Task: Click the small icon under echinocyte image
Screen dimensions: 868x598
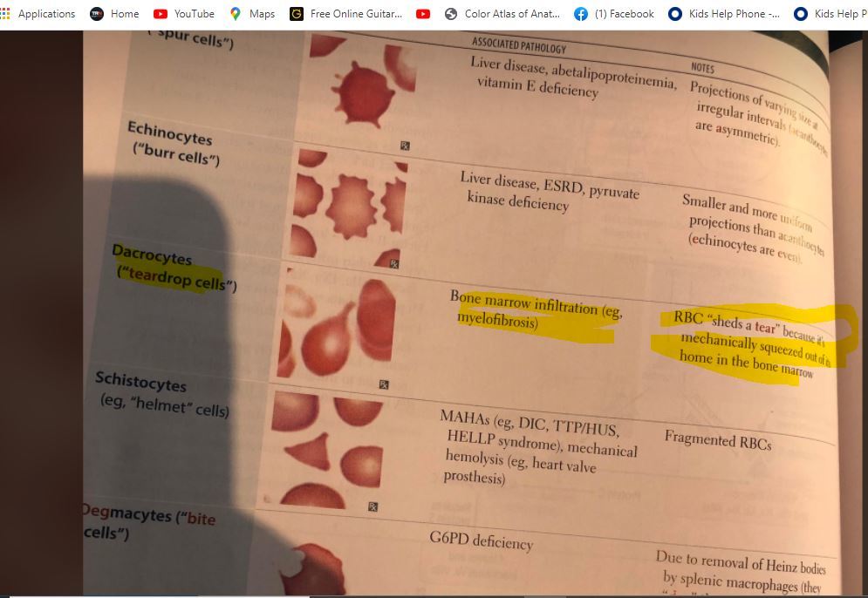Action: pos(393,264)
